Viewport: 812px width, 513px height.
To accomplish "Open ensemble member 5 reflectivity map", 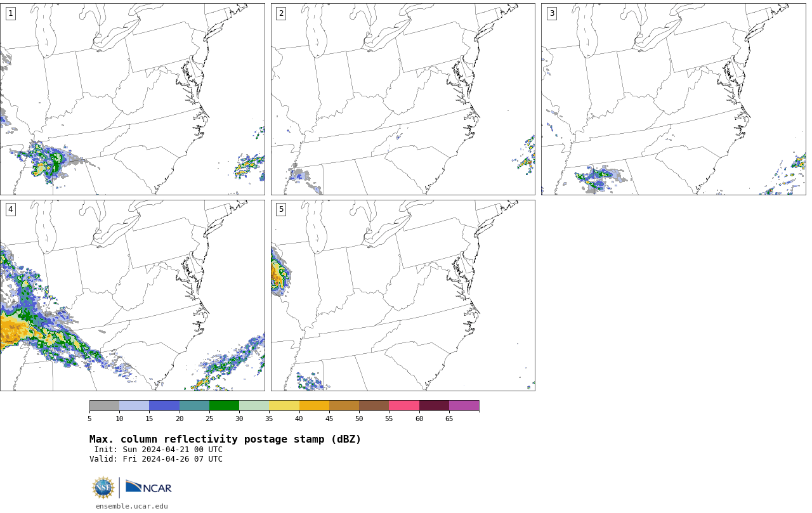I will (403, 295).
